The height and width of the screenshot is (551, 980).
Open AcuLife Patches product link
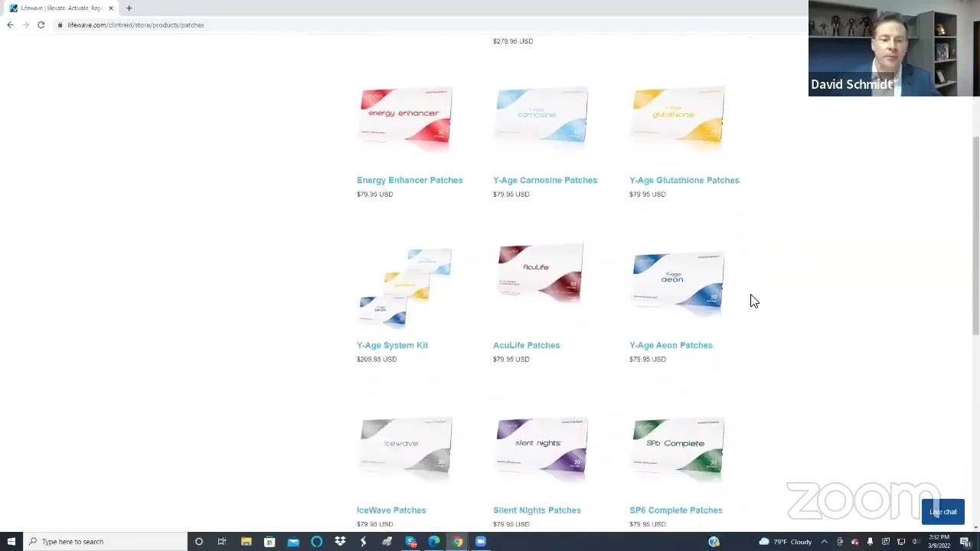pos(526,345)
